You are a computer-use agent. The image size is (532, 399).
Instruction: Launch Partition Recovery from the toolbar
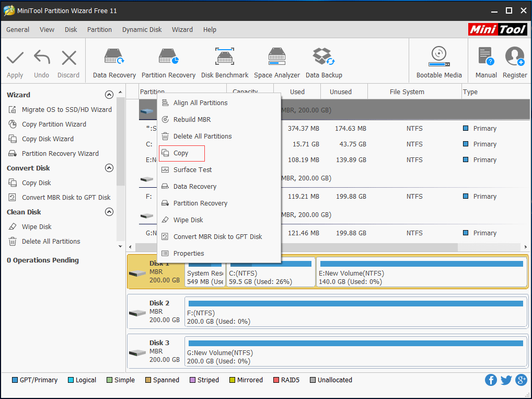(x=168, y=63)
